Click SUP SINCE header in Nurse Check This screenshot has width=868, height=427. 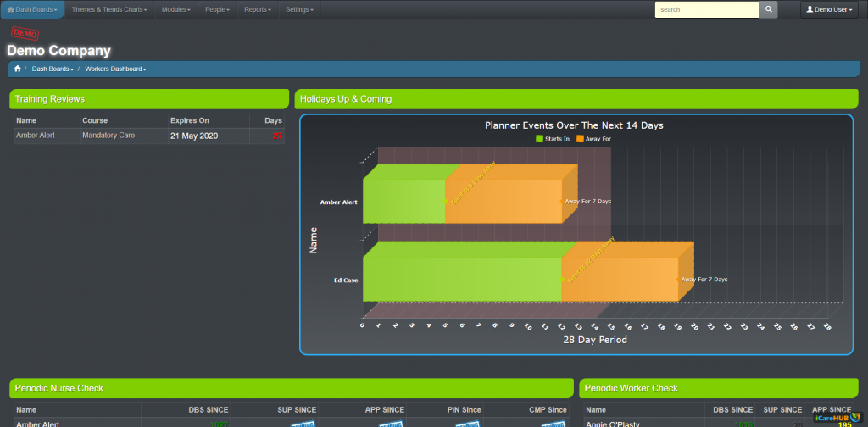coord(297,410)
